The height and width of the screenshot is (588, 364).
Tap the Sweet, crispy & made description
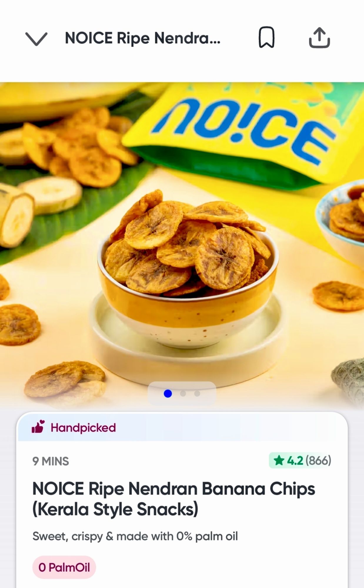tap(135, 536)
